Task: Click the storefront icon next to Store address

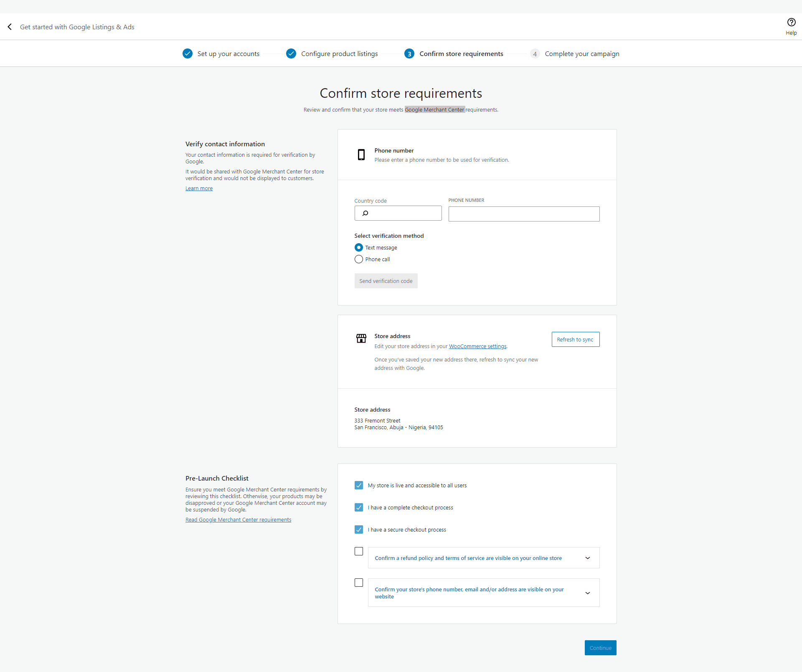Action: [361, 339]
